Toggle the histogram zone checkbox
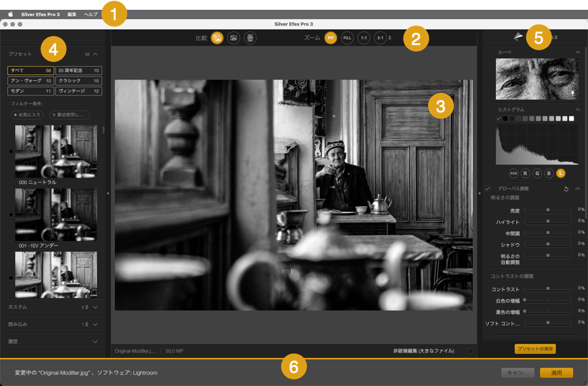The width and height of the screenshot is (588, 386). (x=498, y=118)
